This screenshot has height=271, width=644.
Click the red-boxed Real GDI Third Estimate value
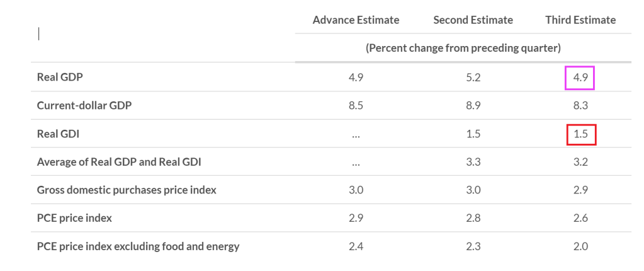click(x=580, y=134)
